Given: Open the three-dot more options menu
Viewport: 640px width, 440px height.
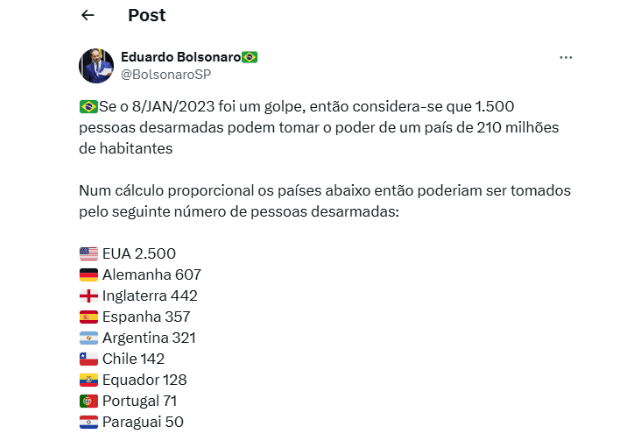Looking at the screenshot, I should [x=566, y=57].
